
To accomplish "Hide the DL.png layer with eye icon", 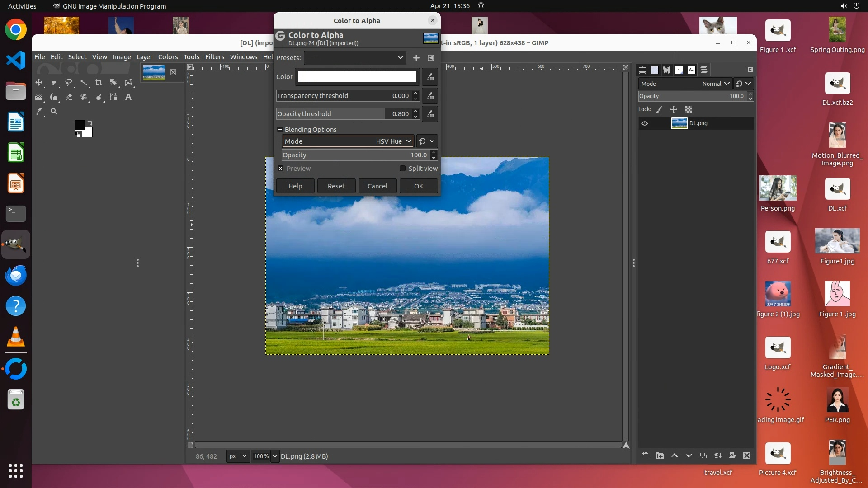I will [x=645, y=123].
